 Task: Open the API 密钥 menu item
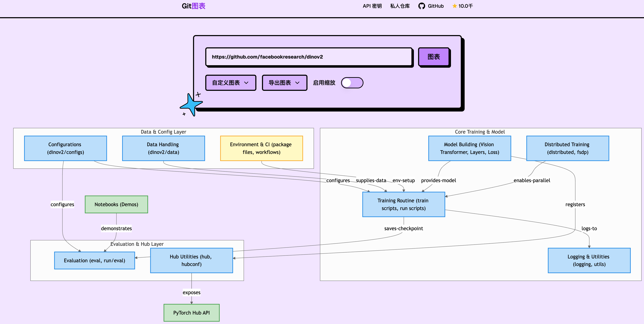tap(372, 6)
